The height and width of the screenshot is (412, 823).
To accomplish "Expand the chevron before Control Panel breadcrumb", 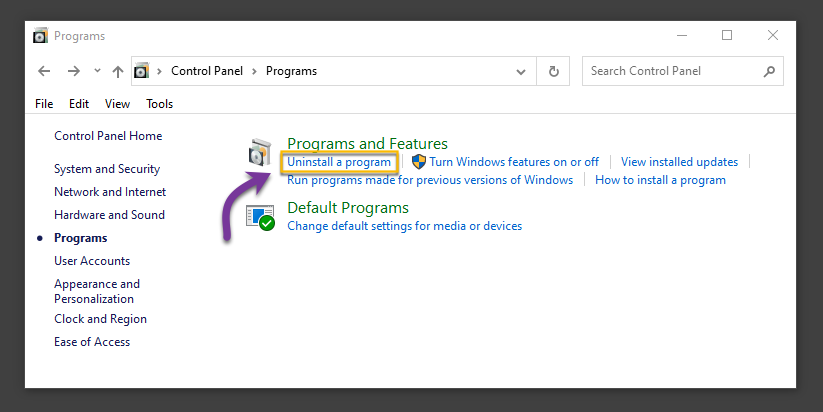I will (159, 71).
